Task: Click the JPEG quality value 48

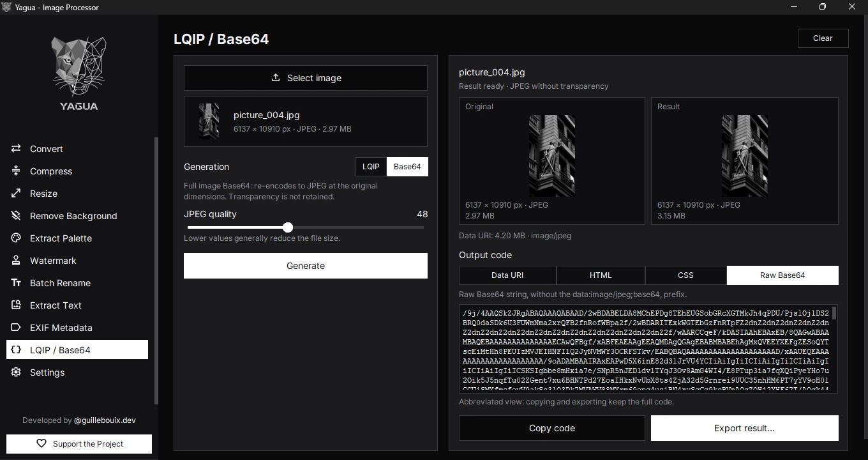Action: [x=422, y=214]
